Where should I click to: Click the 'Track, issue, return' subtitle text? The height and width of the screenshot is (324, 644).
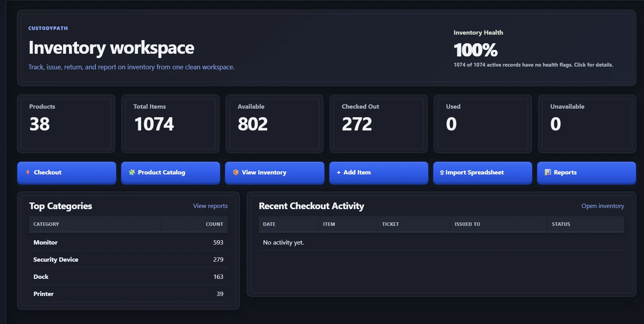click(x=131, y=67)
